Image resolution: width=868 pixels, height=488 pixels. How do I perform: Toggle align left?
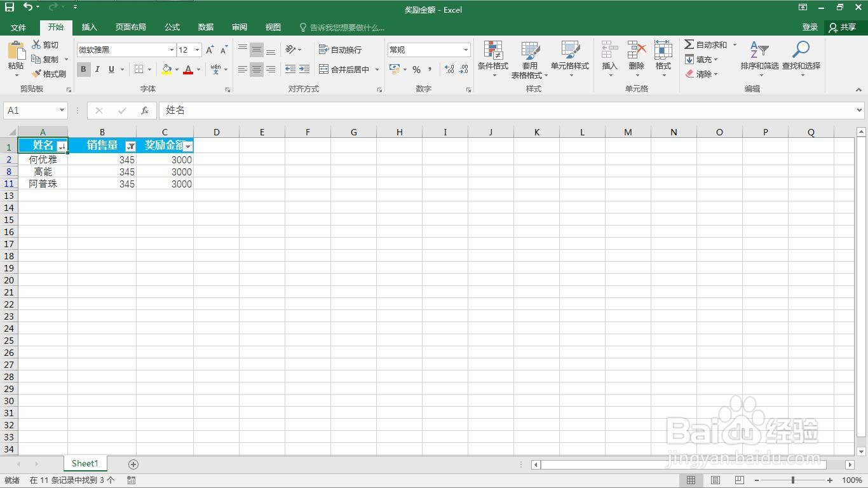pyautogui.click(x=243, y=69)
